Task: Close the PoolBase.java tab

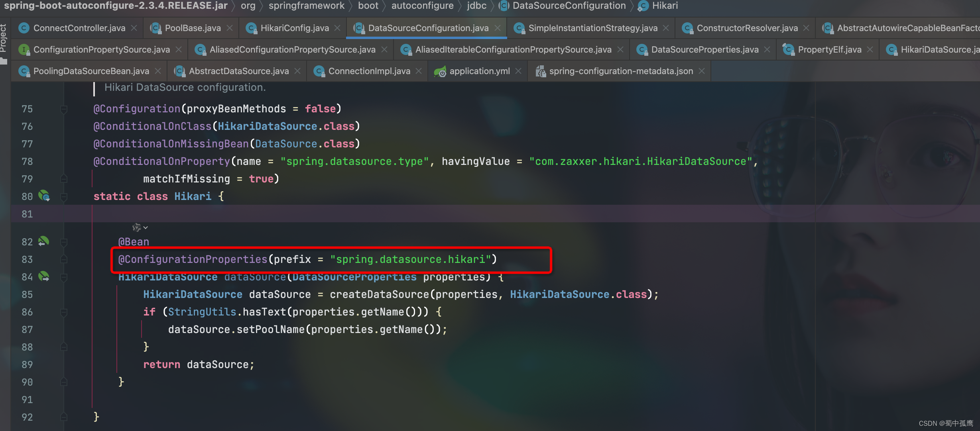Action: [230, 28]
